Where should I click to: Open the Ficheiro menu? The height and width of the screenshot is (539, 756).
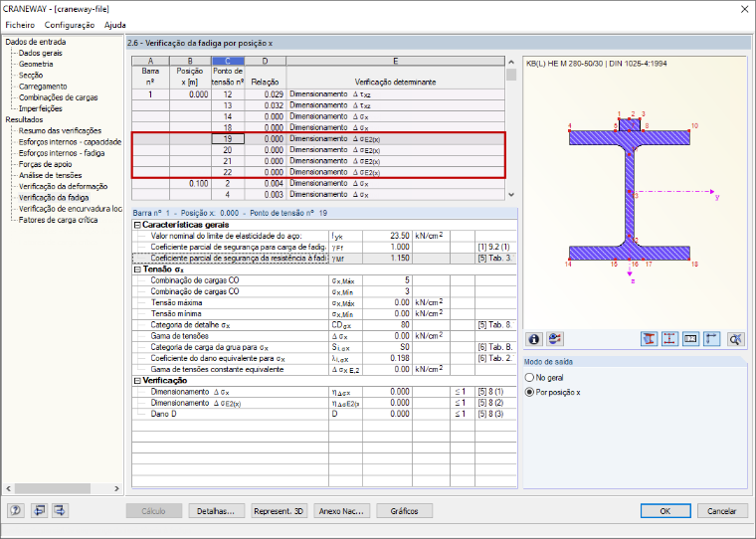tap(20, 25)
